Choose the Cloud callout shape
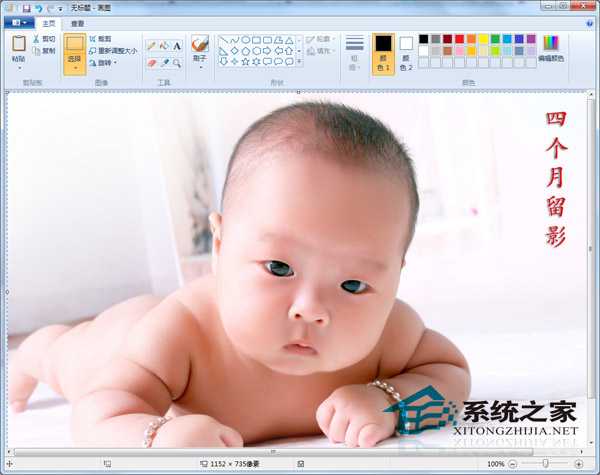Image resolution: width=600 pixels, height=475 pixels. [290, 61]
